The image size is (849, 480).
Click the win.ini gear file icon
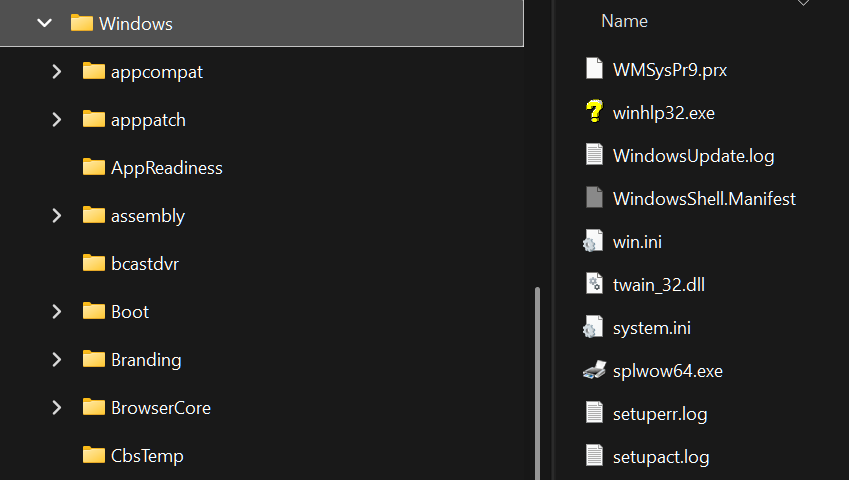(593, 240)
